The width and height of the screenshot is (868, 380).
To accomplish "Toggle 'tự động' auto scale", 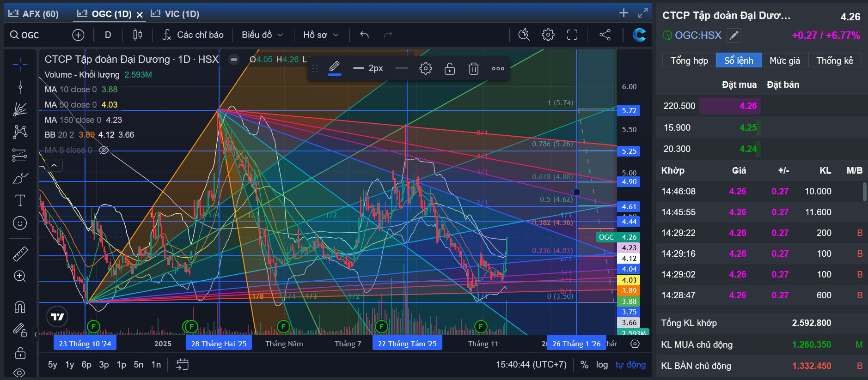I will coord(630,365).
